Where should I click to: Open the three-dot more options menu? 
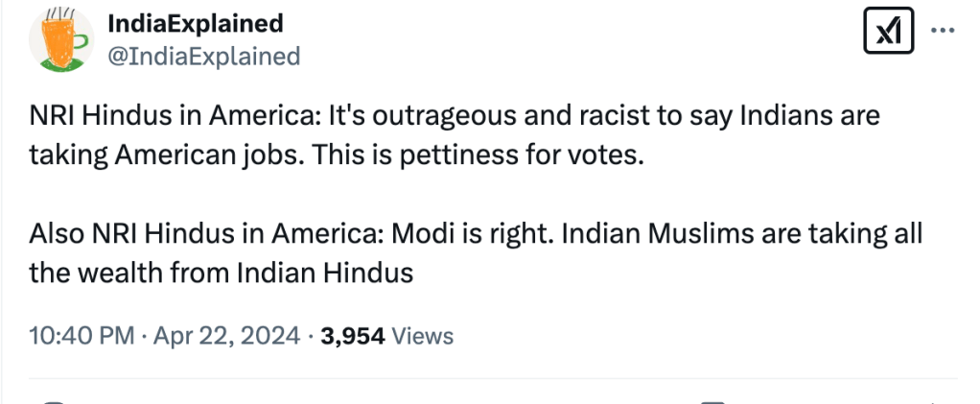pyautogui.click(x=944, y=31)
